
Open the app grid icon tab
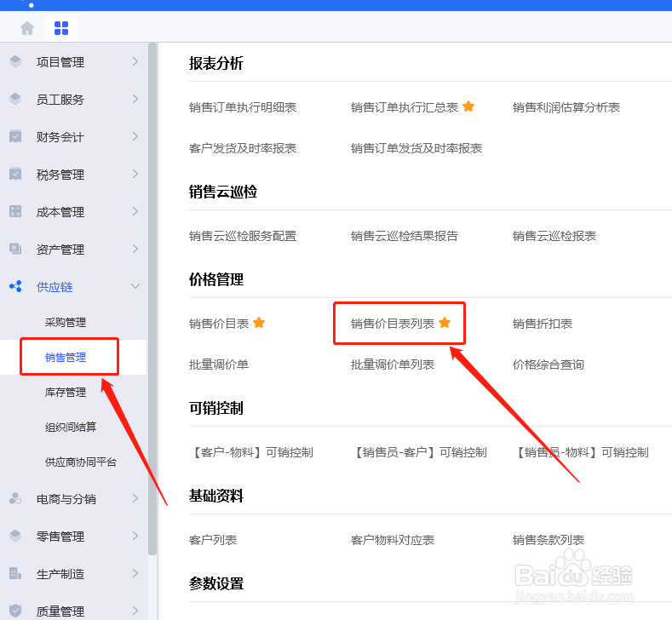coord(61,28)
